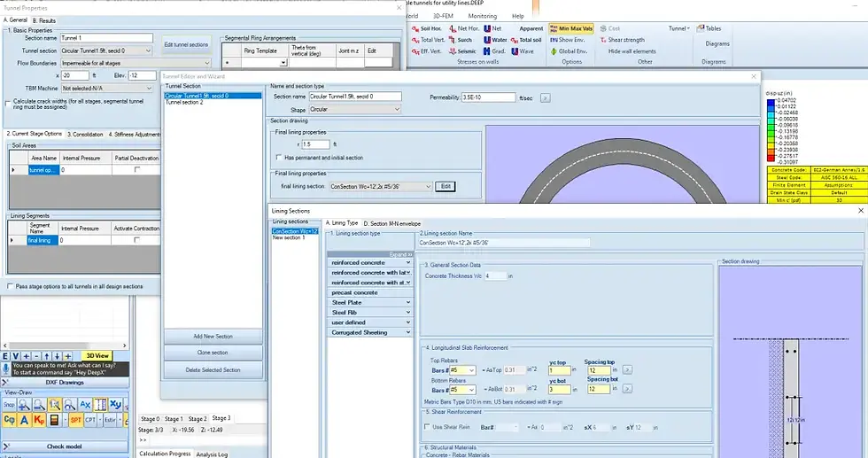Click Section name Tunnel 1 field
The width and height of the screenshot is (868, 458).
pos(106,38)
